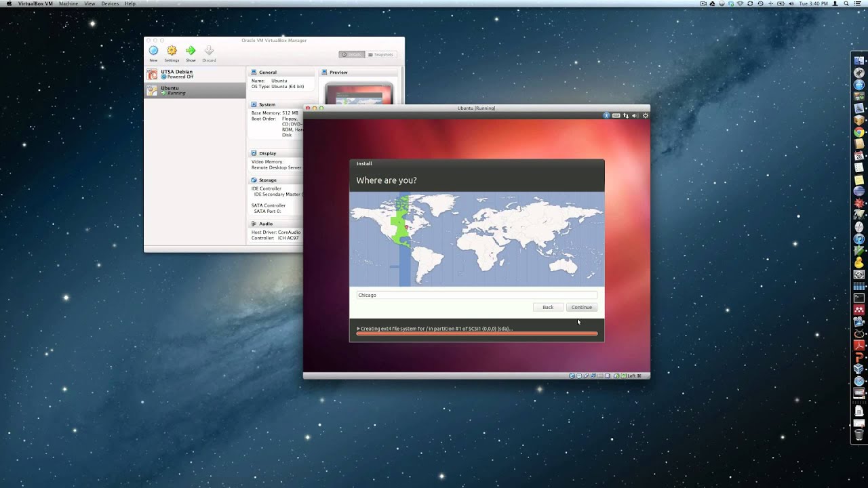This screenshot has height=488, width=868.
Task: Open the Ubuntu system gear menu
Action: (645, 116)
